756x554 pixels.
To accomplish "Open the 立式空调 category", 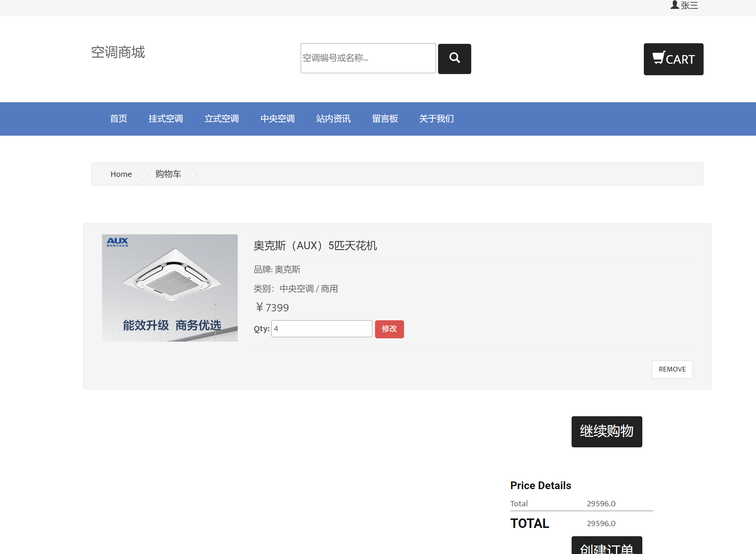I will [x=221, y=119].
